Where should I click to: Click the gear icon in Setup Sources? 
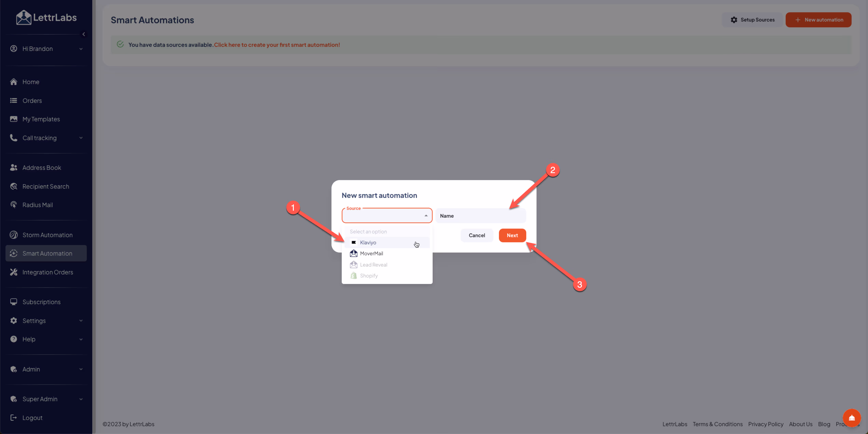[x=734, y=20]
